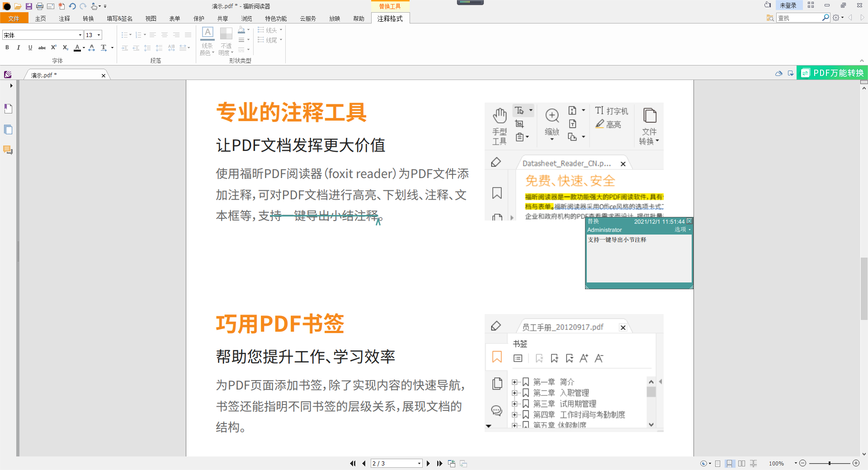Open the 视图 ribbon tab
Viewport: 868px width, 470px height.
(151, 19)
